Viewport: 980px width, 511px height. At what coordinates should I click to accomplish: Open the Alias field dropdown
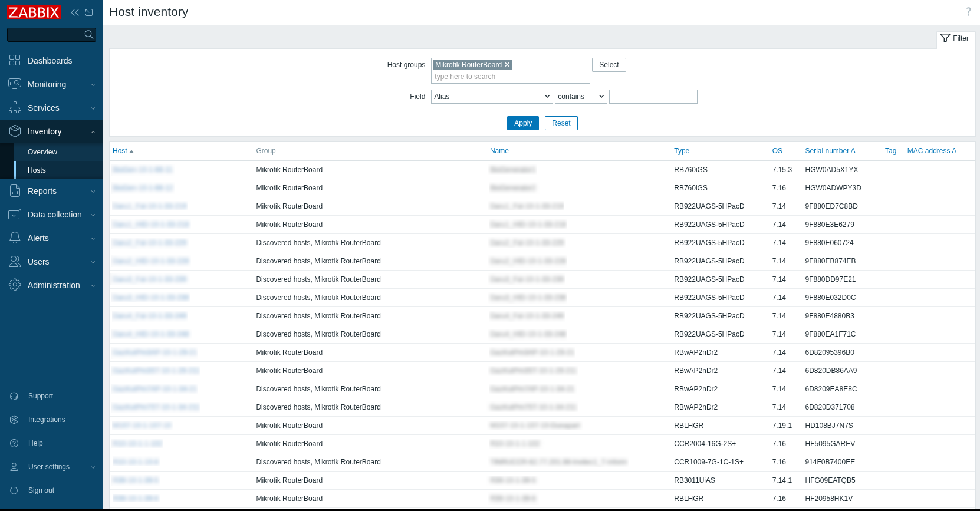coord(492,97)
